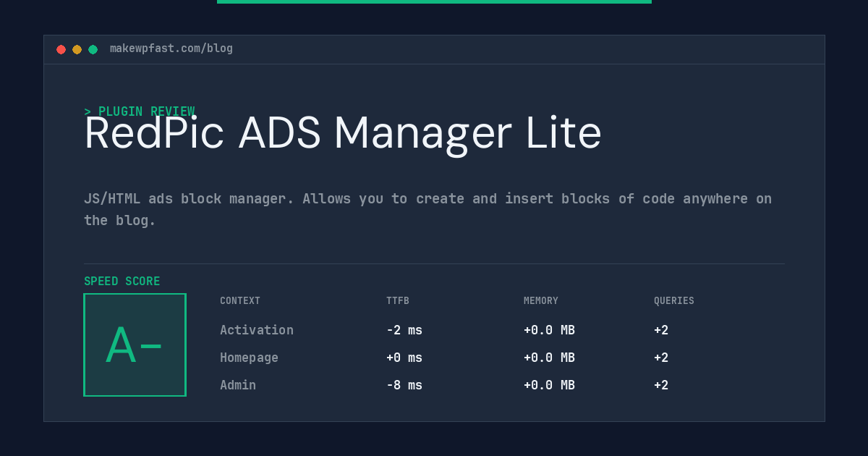Image resolution: width=868 pixels, height=456 pixels.
Task: Click the Admin TTFB value -8 ms
Action: (x=404, y=385)
